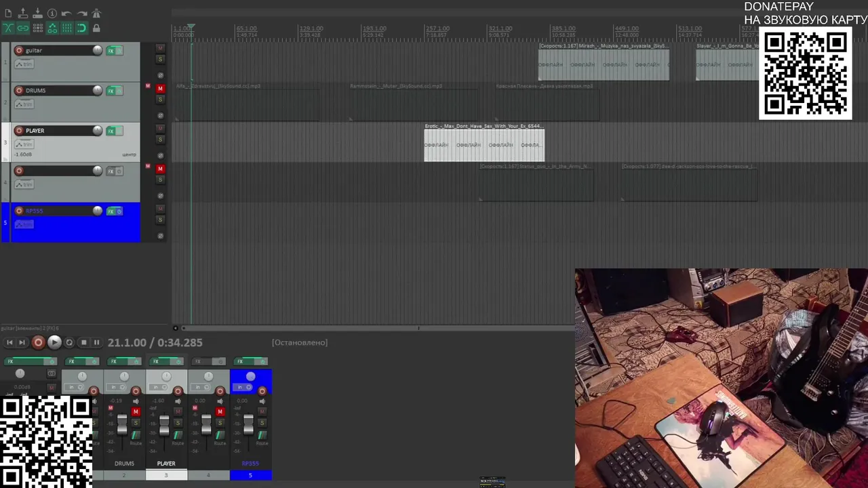The image size is (868, 488).
Task: Click the DRUMS mixer volume fader
Action: click(x=122, y=426)
